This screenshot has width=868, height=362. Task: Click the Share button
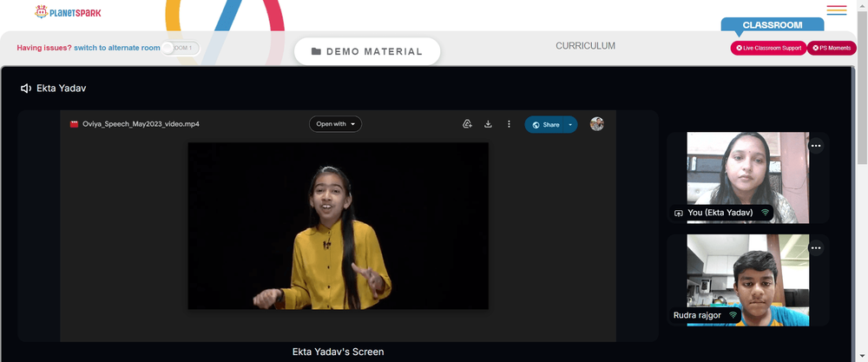point(545,124)
